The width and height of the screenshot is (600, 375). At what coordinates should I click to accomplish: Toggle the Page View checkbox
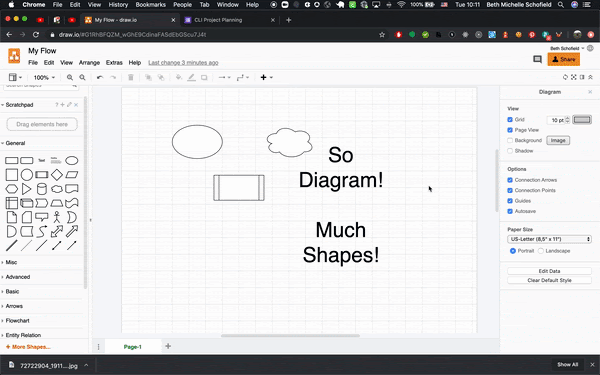coord(510,130)
